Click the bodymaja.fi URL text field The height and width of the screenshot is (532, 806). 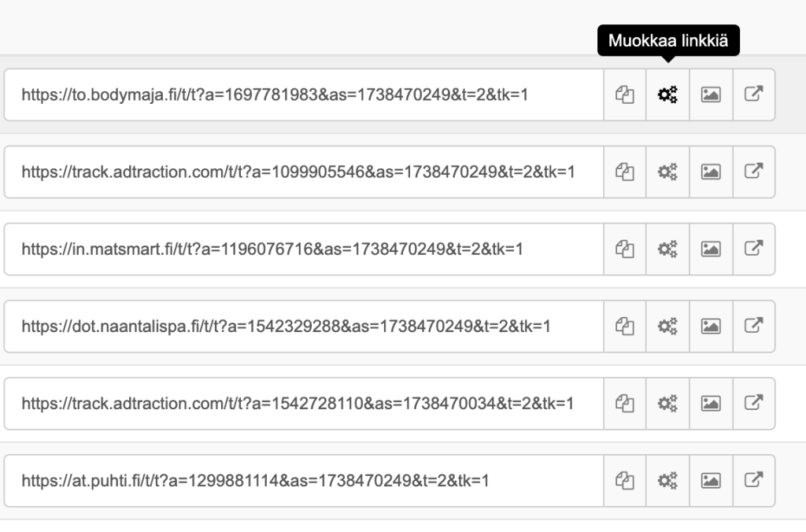coord(303,95)
